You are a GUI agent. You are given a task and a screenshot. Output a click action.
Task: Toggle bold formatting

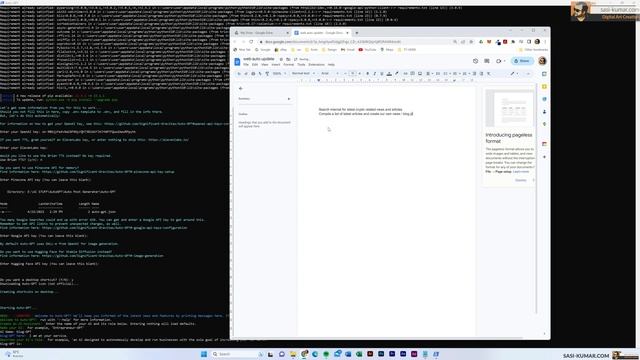[367, 73]
